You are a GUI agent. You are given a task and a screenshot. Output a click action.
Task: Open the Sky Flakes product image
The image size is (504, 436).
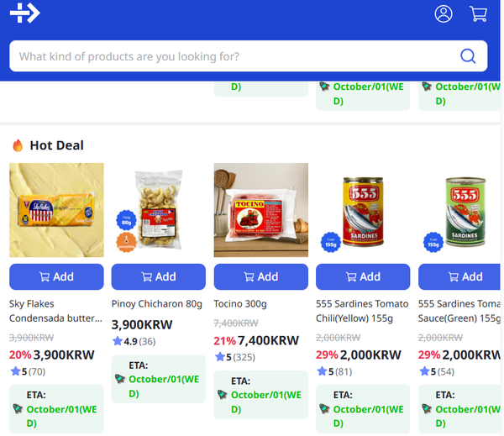pos(56,210)
